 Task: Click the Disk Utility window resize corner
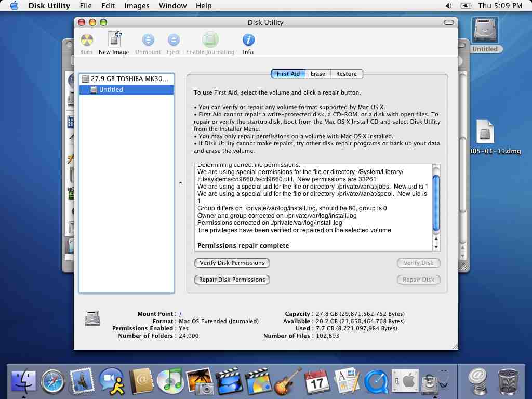(455, 346)
